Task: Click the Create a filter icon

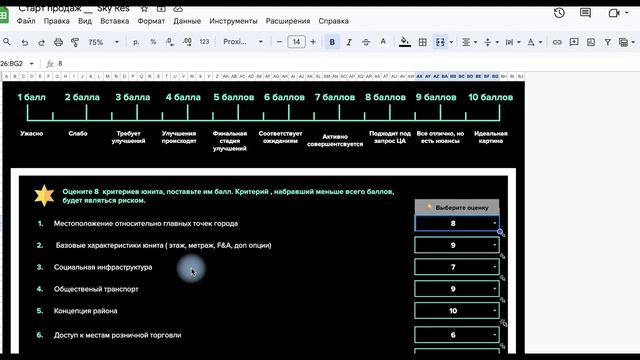Action: (608, 42)
